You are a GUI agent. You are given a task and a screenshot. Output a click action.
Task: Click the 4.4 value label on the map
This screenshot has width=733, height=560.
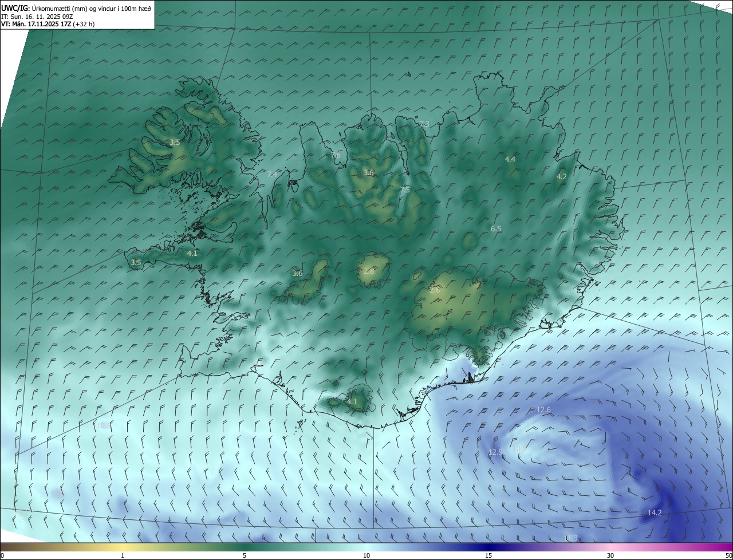tap(510, 159)
